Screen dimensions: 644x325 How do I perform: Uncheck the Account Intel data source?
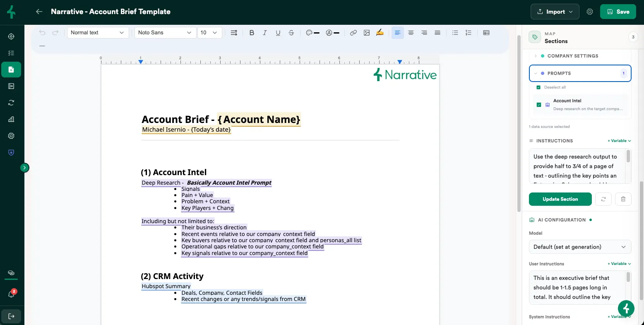click(x=539, y=105)
